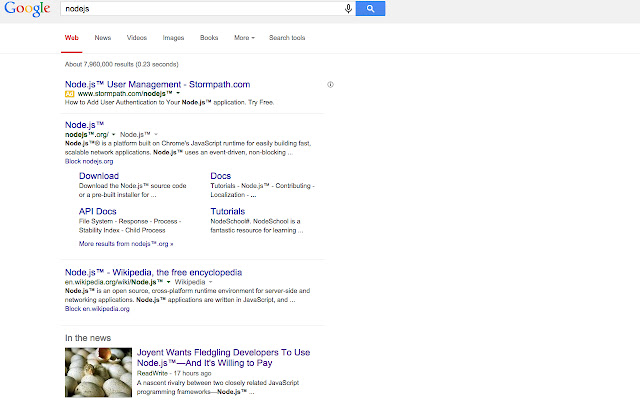Switch to the News tab

pyautogui.click(x=103, y=38)
